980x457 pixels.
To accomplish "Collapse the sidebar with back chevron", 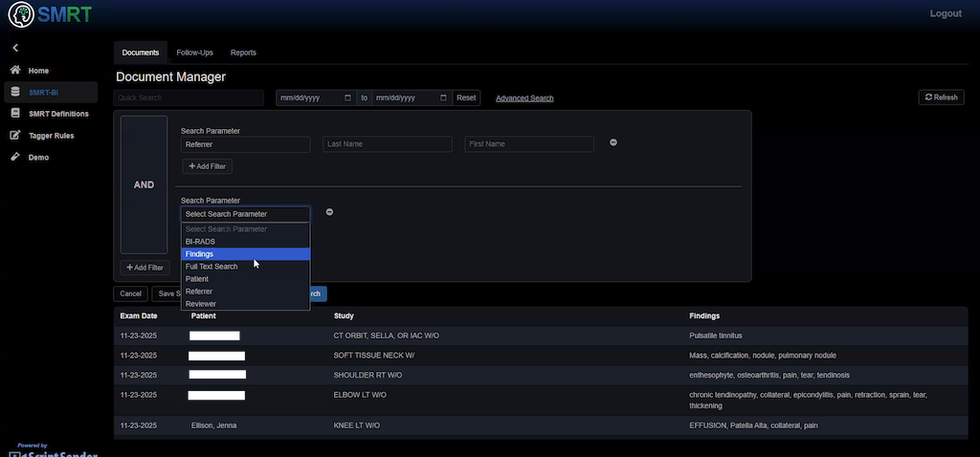I will [x=15, y=48].
